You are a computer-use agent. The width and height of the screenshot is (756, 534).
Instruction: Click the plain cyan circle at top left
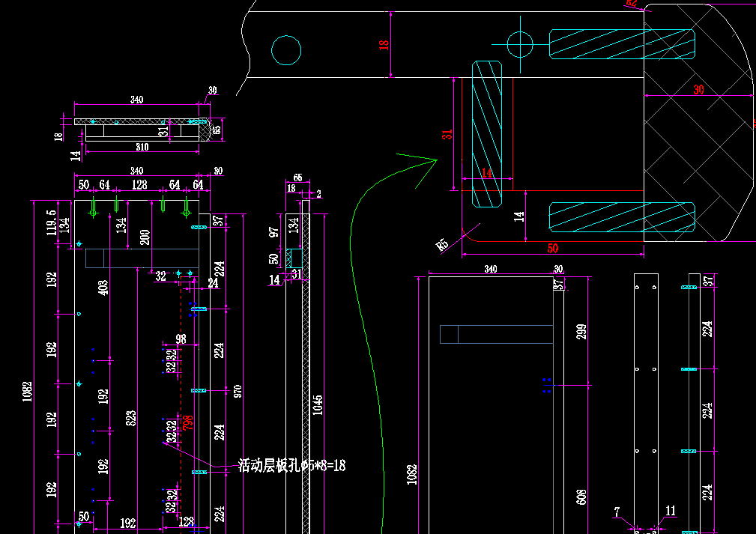pos(286,51)
